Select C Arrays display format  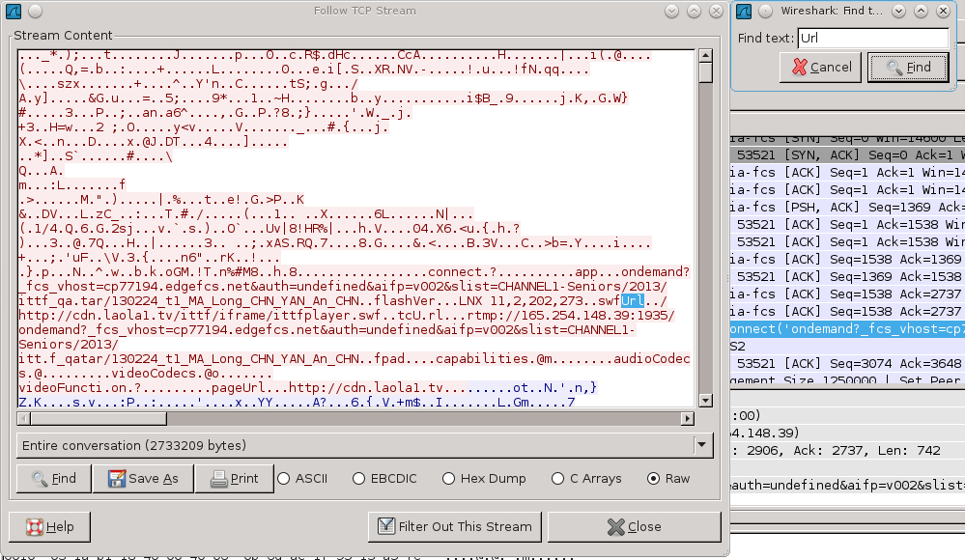[x=586, y=478]
